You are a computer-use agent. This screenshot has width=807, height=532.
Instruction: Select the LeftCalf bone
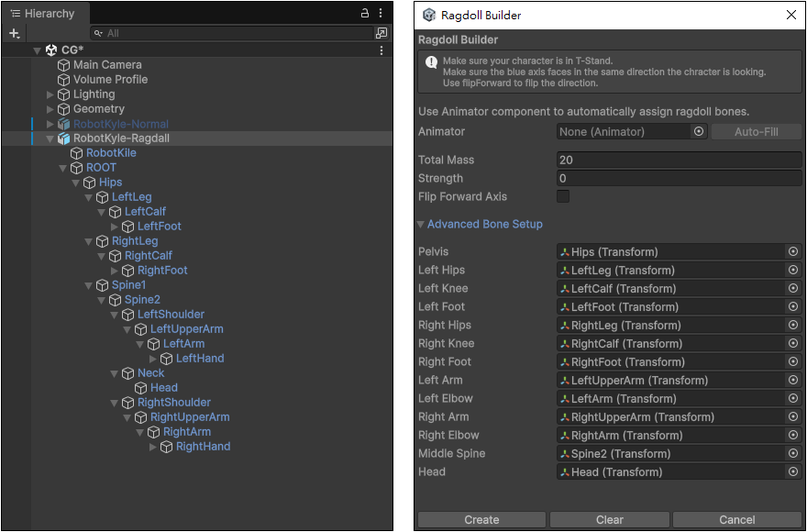coord(145,212)
